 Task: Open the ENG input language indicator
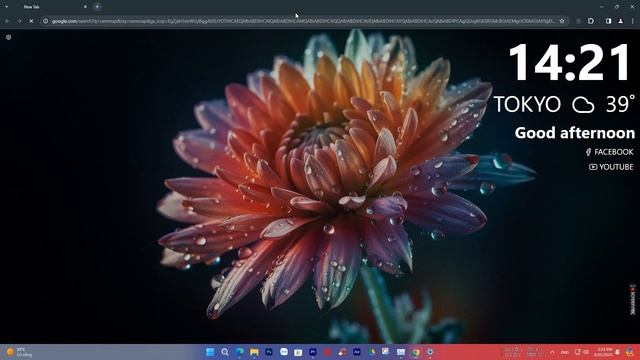[565, 352]
